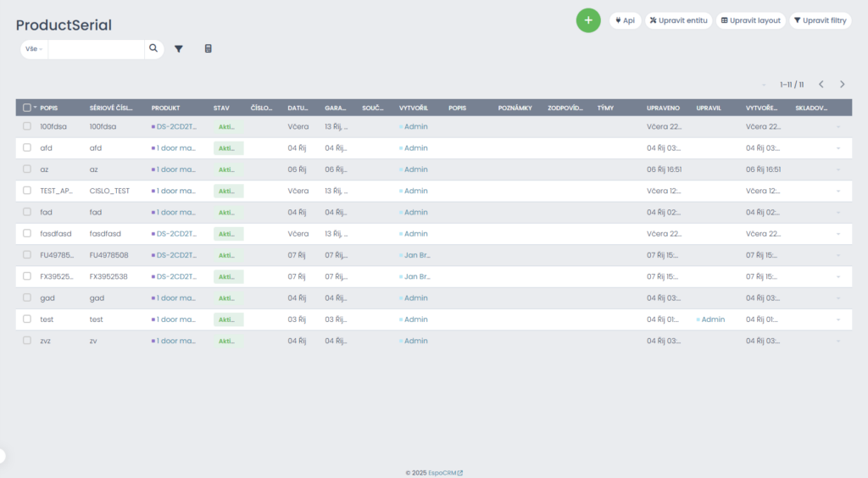Open the Api plug button
Viewport: 868px width, 478px height.
coord(625,20)
